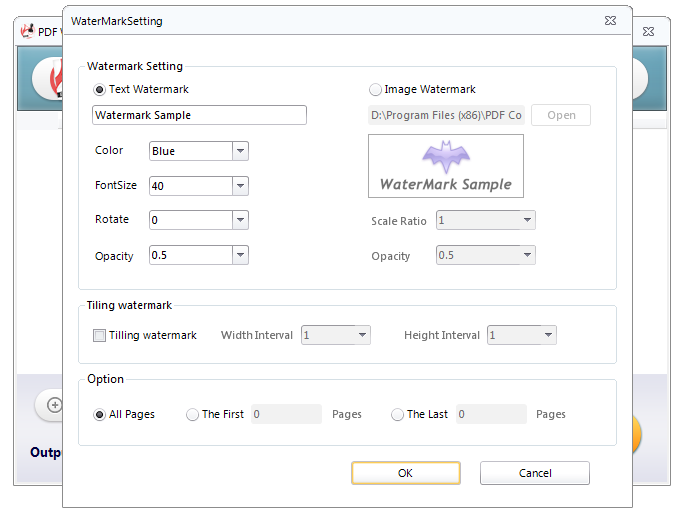Expand the Width Interval dropdown

(x=362, y=335)
